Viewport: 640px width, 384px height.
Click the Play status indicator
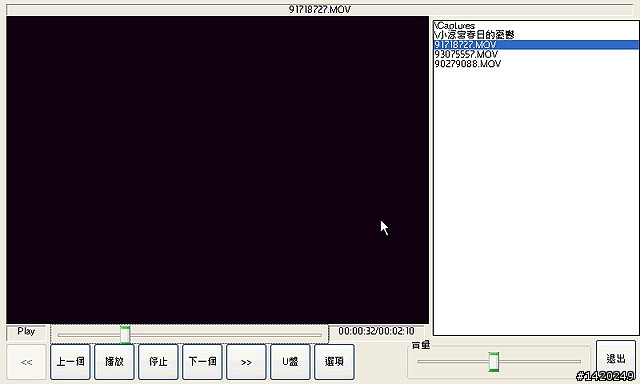[26, 332]
